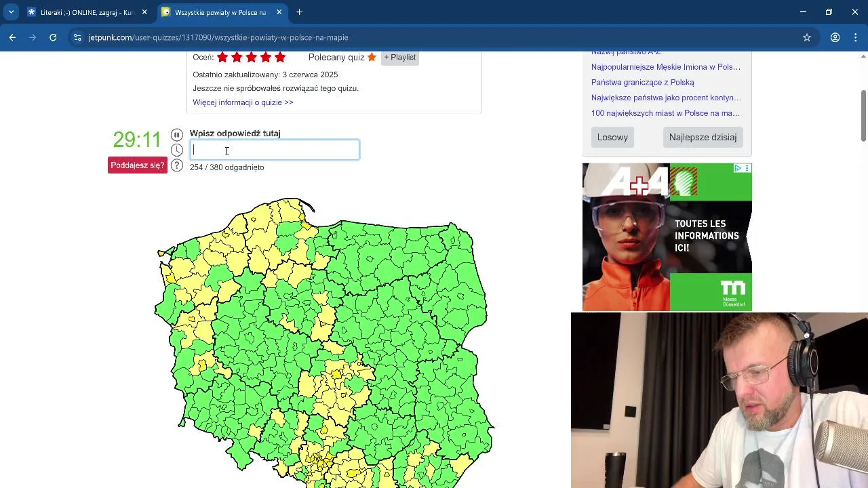This screenshot has width=868, height=488.
Task: Click the page vertical scrollbar thumb
Action: [864, 115]
